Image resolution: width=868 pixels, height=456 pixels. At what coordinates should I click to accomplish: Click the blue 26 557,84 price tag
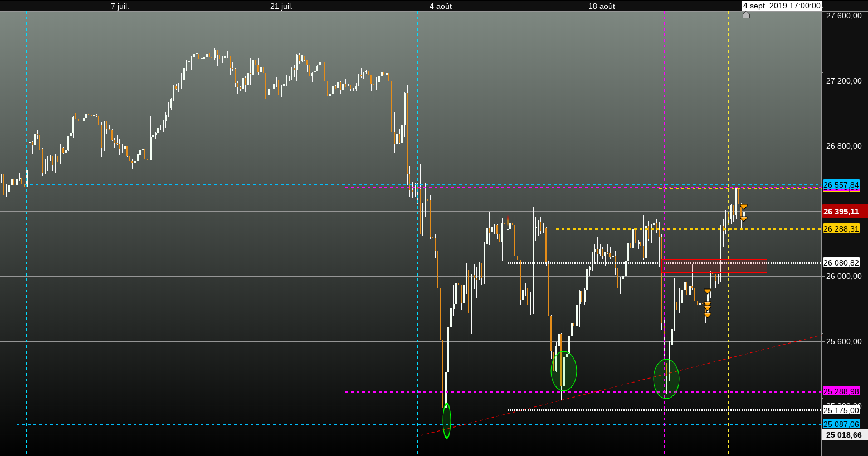pyautogui.click(x=841, y=184)
